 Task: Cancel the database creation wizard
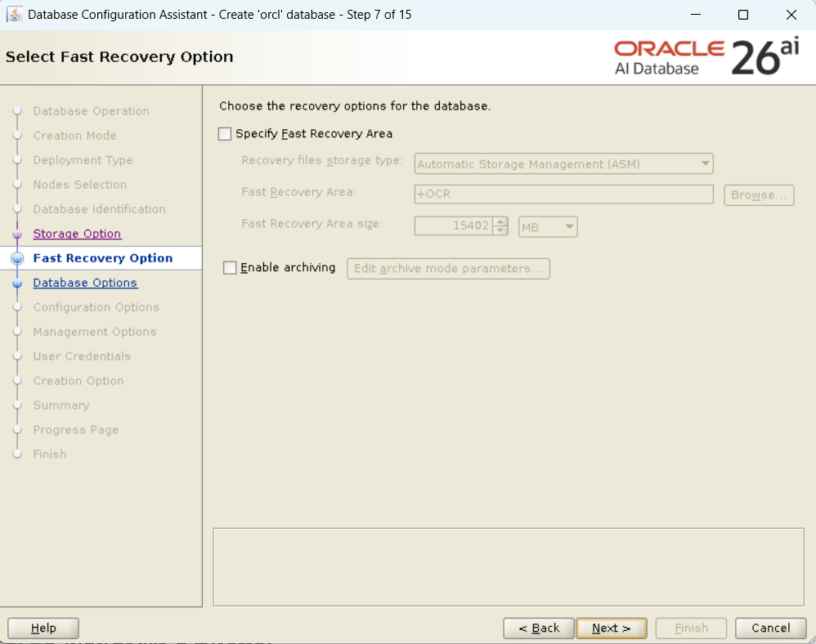click(770, 628)
